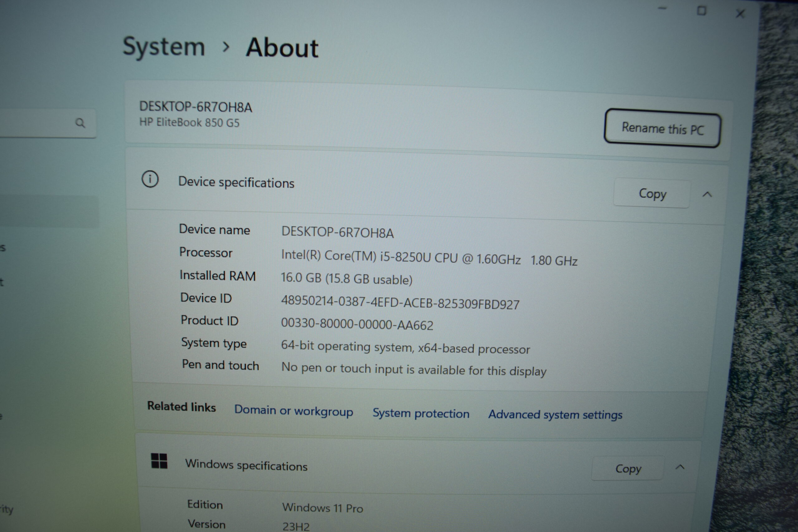Click the System type value 64-bit operating system
This screenshot has width=798, height=532.
406,347
